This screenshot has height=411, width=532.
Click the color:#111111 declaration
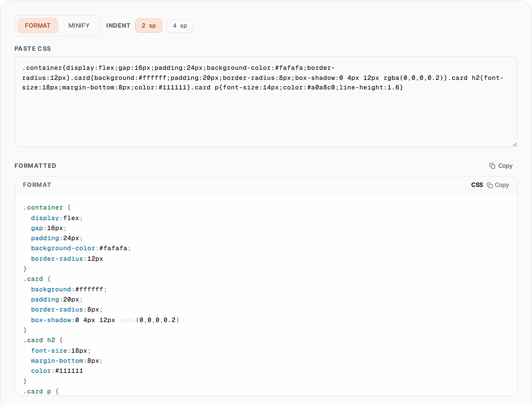coord(57,371)
